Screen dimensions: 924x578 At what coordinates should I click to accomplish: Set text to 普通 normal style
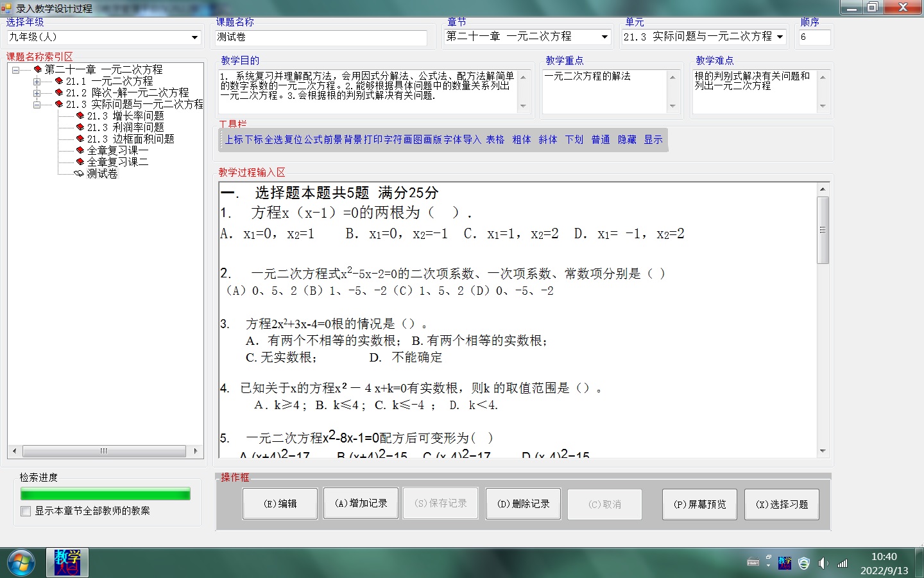click(601, 139)
